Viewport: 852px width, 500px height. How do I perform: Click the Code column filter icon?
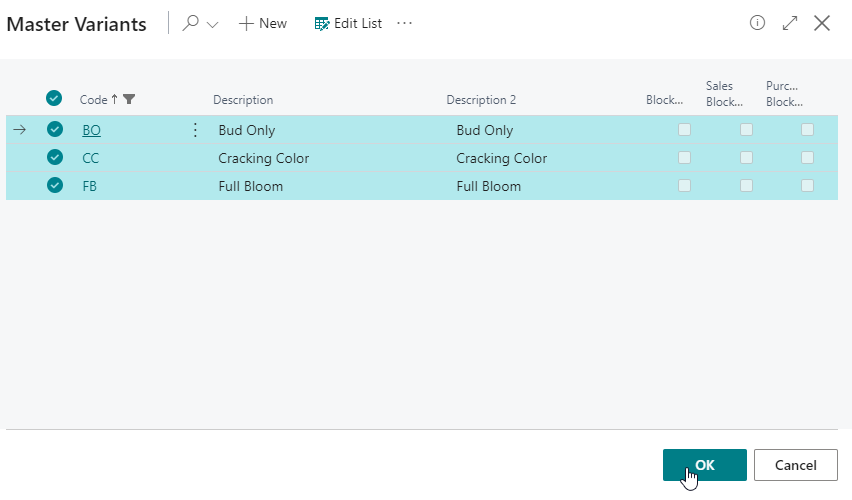pos(129,99)
